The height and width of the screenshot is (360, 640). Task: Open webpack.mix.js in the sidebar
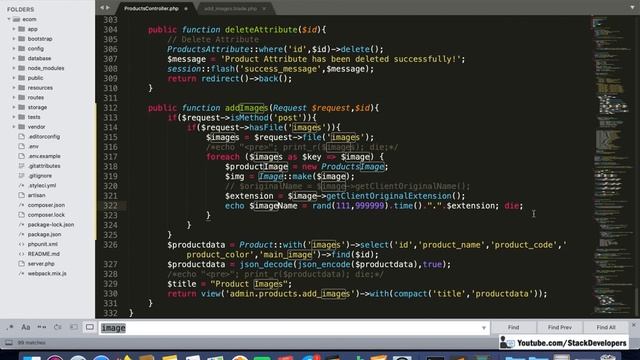point(47,273)
